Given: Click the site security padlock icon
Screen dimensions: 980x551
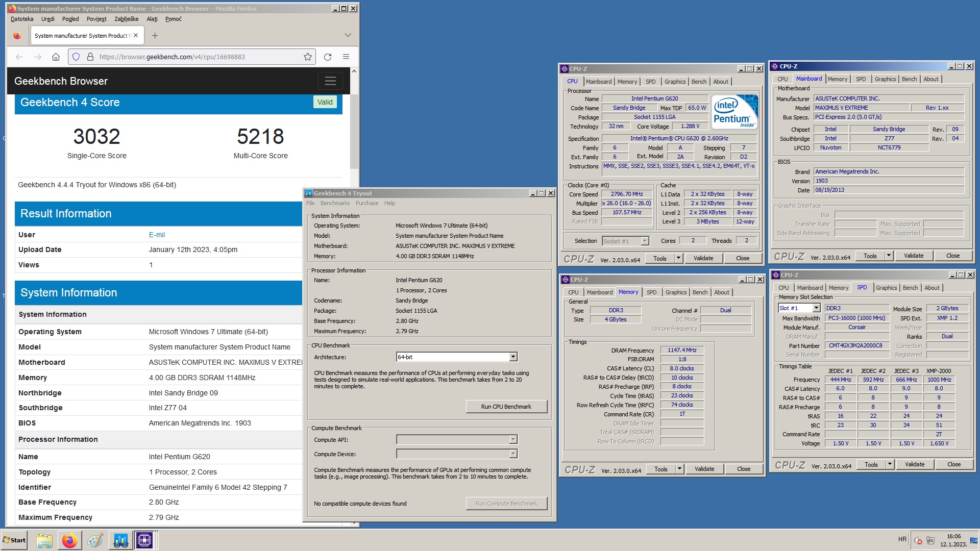Looking at the screenshot, I should (x=90, y=57).
